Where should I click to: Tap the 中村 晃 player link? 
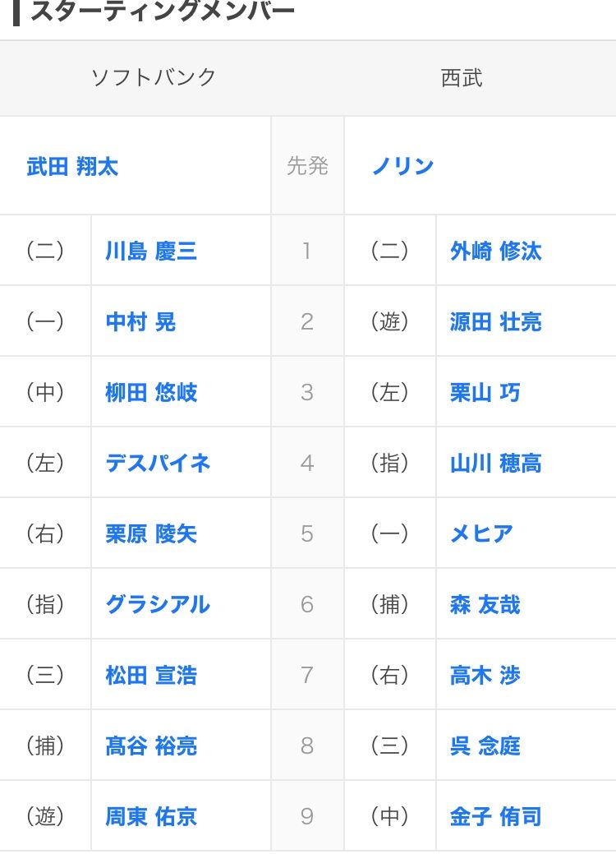pyautogui.click(x=140, y=321)
